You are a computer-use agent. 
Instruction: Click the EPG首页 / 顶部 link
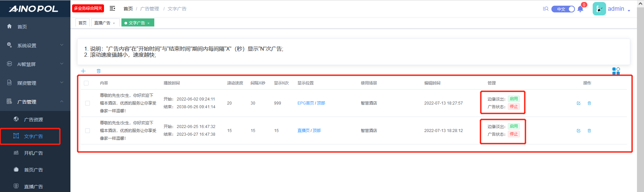tap(311, 103)
